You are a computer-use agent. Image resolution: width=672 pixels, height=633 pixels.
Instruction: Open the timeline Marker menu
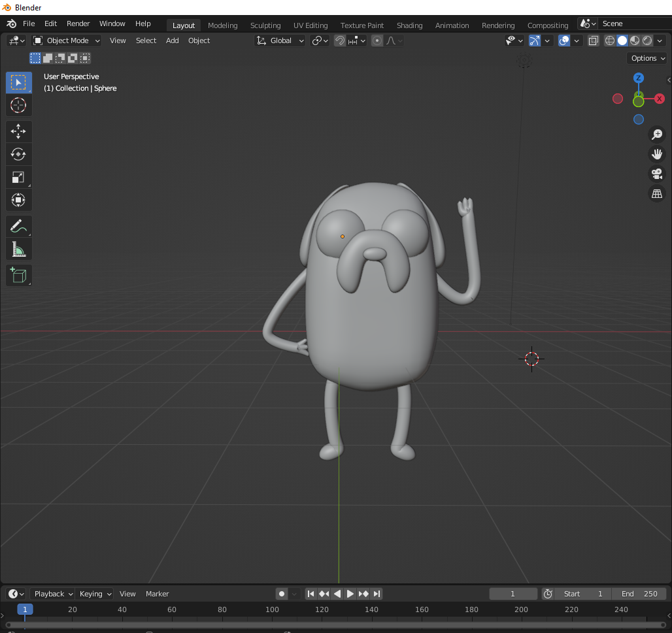[x=158, y=594]
